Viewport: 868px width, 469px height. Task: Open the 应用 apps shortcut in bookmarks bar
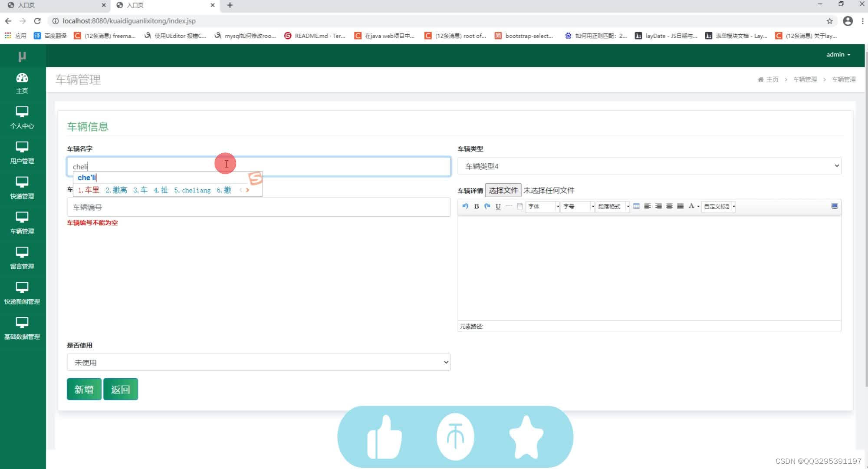(x=16, y=36)
